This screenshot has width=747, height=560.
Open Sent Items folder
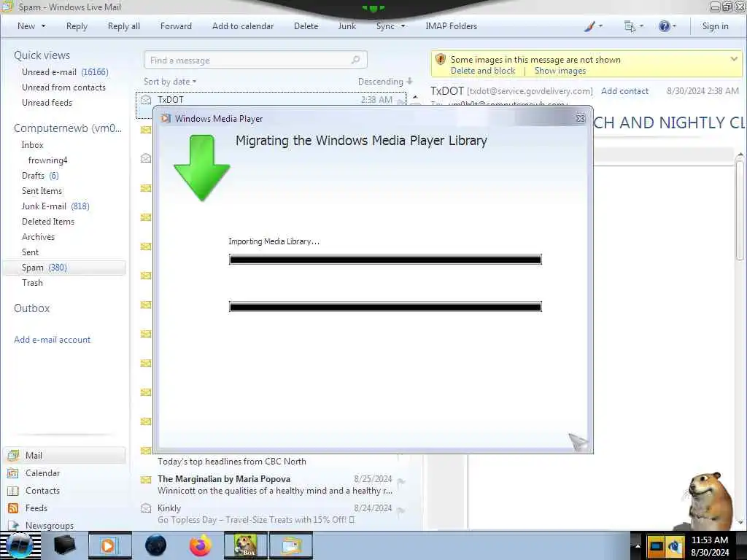pyautogui.click(x=42, y=190)
